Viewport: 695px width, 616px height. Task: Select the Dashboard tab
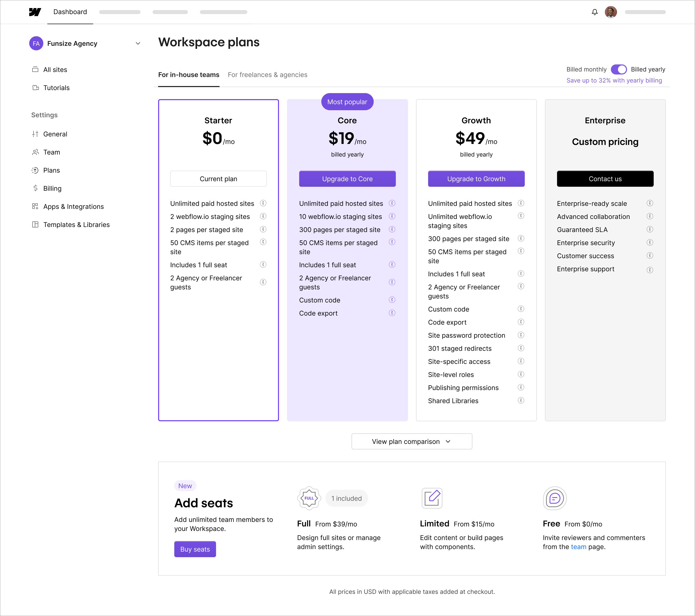[x=70, y=12]
